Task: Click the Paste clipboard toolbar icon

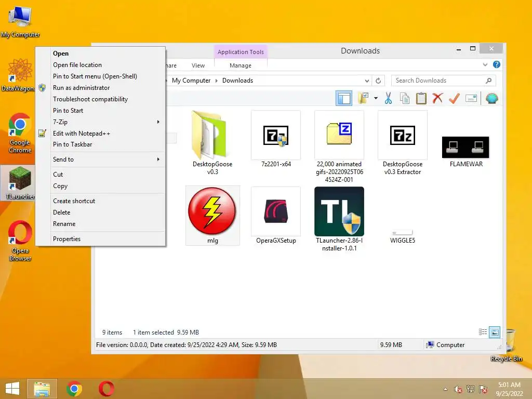Action: pyautogui.click(x=421, y=98)
